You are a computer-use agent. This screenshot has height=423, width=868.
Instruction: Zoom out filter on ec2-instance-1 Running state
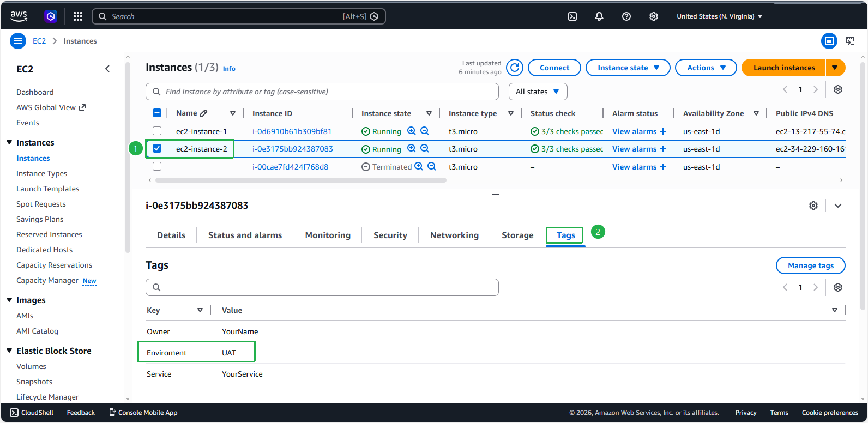[x=425, y=131]
